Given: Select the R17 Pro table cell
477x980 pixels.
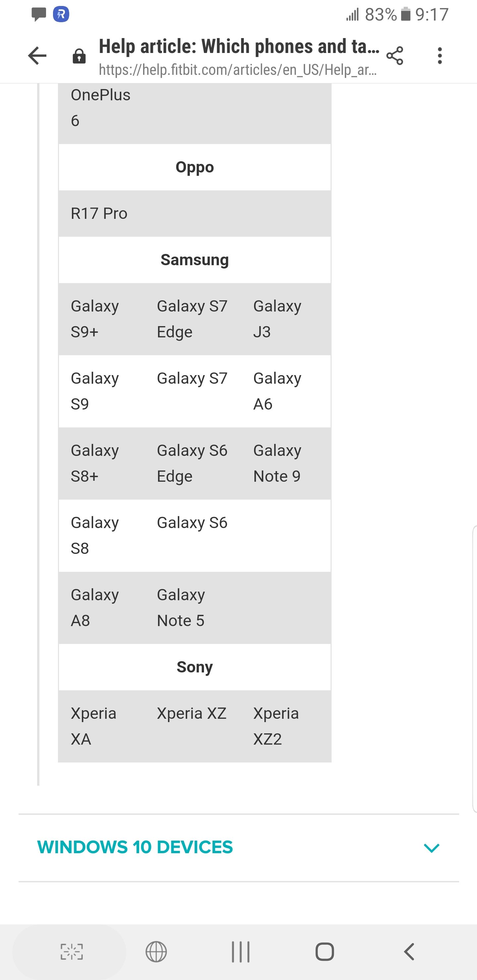Looking at the screenshot, I should (x=99, y=214).
